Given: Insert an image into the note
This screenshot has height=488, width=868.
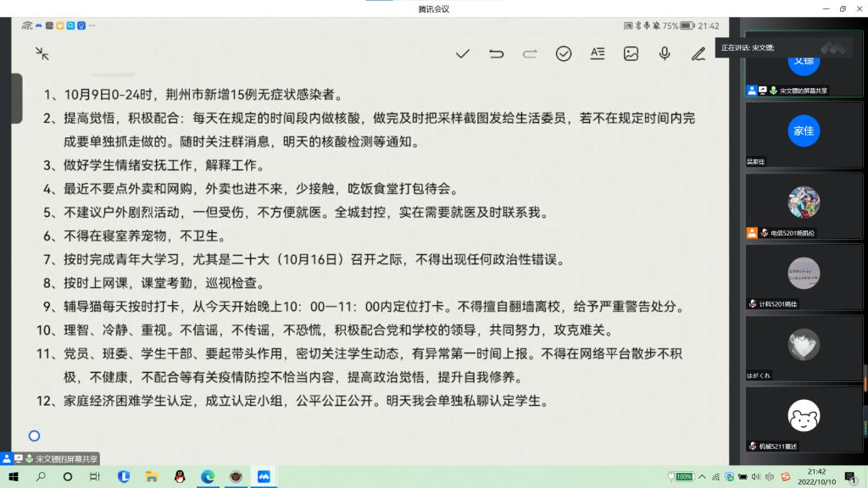Looking at the screenshot, I should (x=631, y=53).
